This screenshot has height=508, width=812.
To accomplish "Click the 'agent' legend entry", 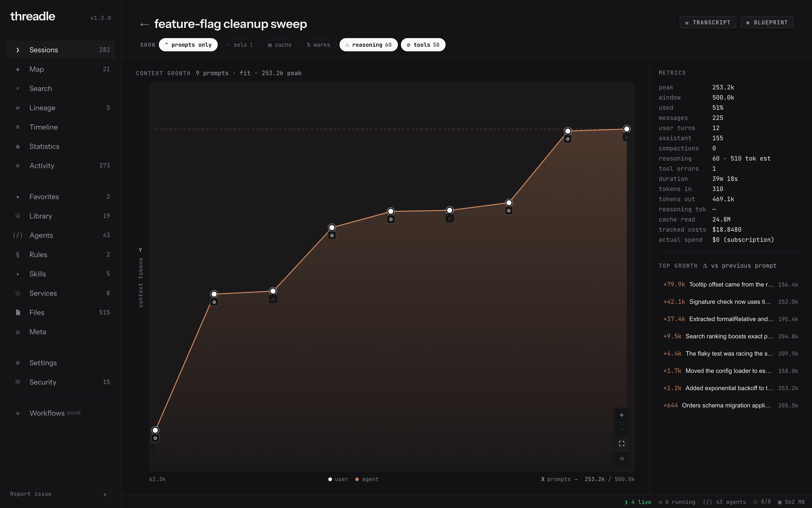I will (367, 480).
